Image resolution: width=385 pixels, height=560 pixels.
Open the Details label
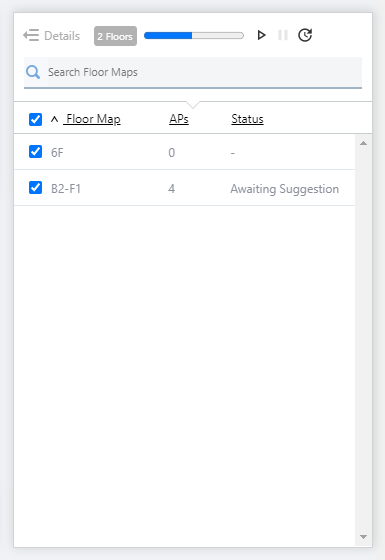(x=62, y=36)
